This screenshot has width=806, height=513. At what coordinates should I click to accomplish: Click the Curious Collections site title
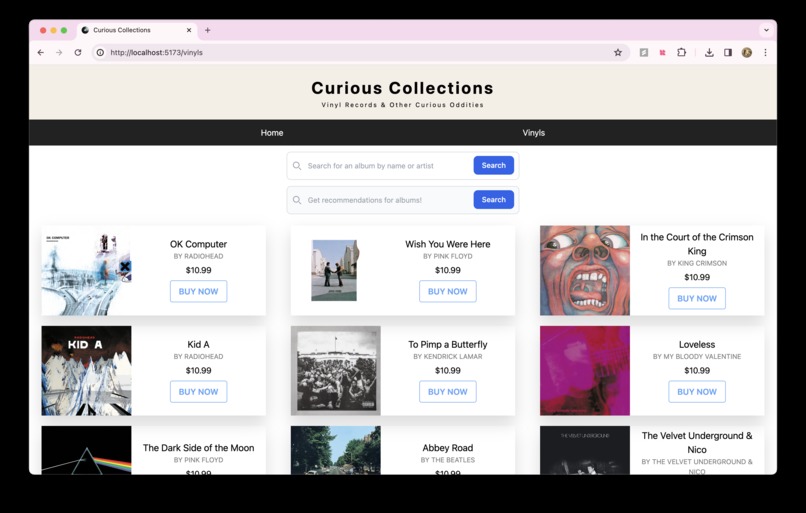pyautogui.click(x=402, y=88)
